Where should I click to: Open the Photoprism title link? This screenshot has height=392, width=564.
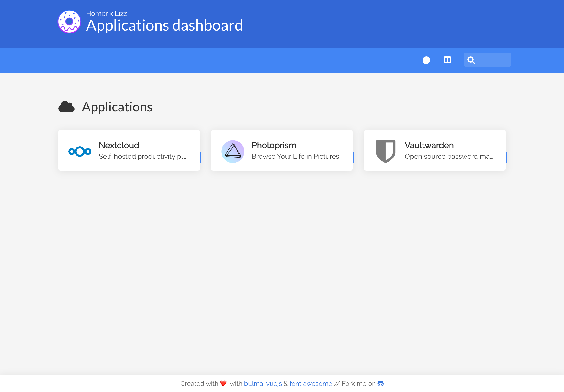[x=274, y=145]
